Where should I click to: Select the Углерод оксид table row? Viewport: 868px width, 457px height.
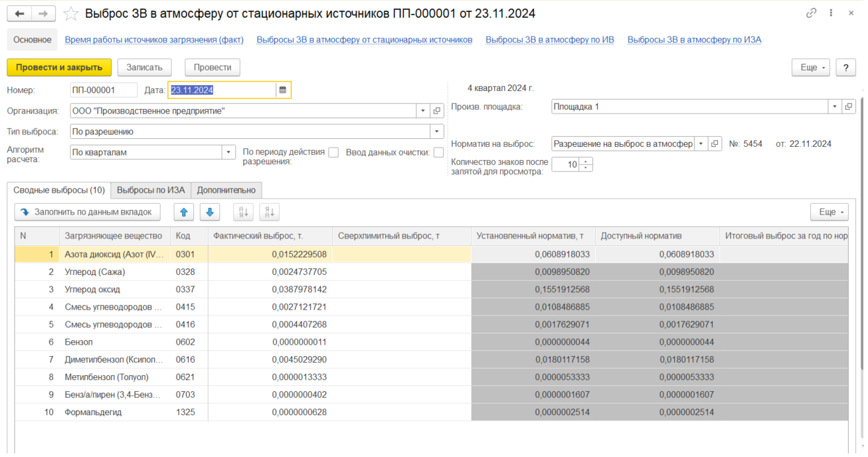click(x=92, y=290)
